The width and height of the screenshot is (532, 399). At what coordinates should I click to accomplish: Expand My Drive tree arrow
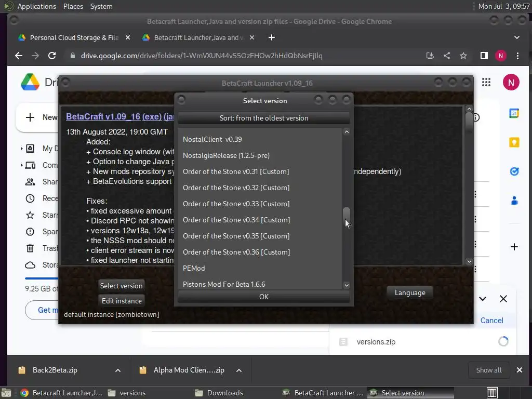tap(21, 149)
